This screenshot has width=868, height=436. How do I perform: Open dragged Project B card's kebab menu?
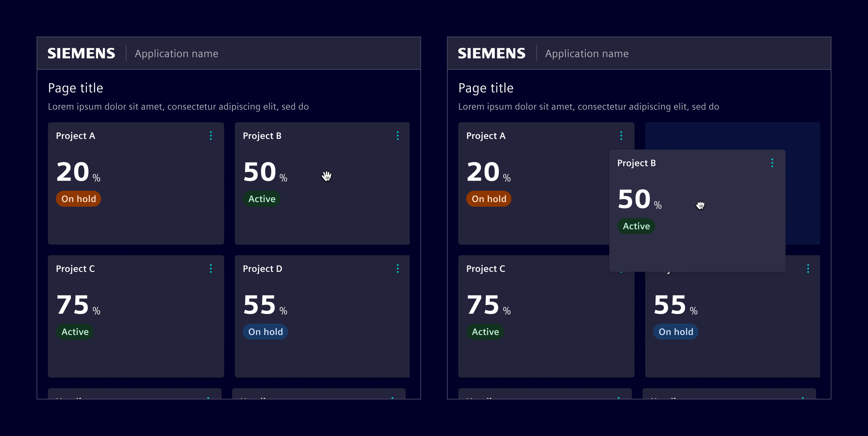coord(772,163)
